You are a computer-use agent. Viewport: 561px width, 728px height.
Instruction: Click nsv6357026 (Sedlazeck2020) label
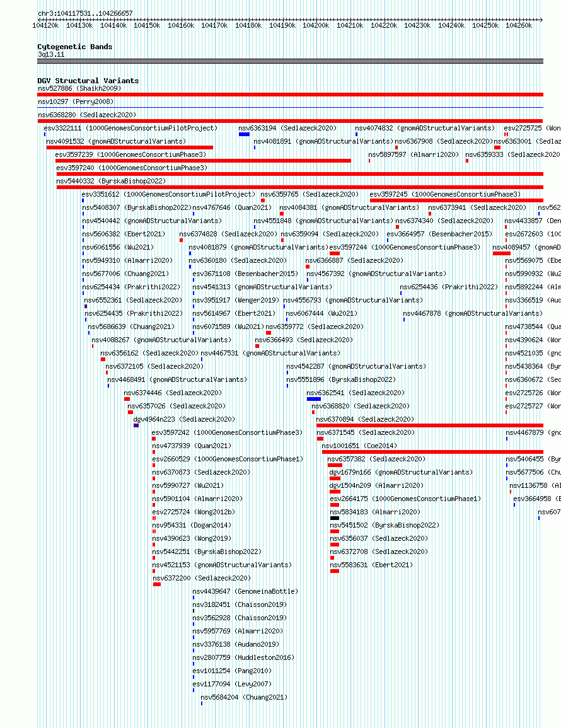click(x=176, y=406)
